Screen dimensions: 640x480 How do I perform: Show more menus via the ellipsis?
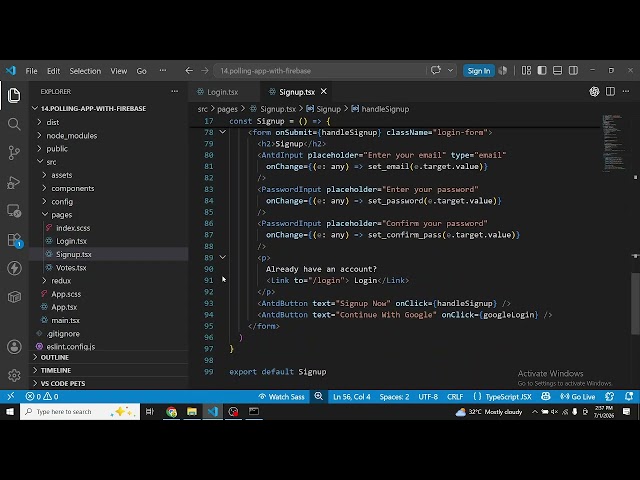(163, 71)
